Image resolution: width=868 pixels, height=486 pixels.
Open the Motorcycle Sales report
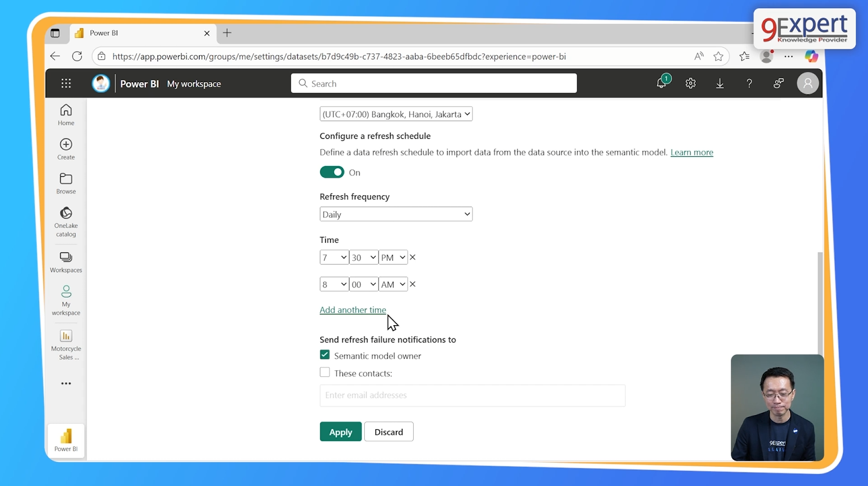[66, 343]
